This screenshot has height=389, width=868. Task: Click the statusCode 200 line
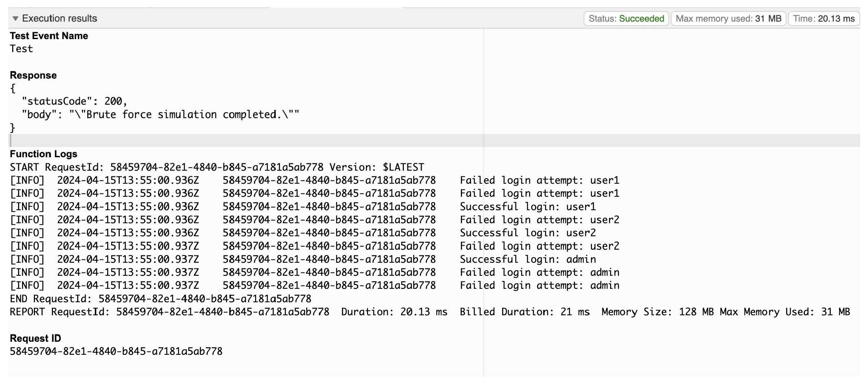point(75,101)
